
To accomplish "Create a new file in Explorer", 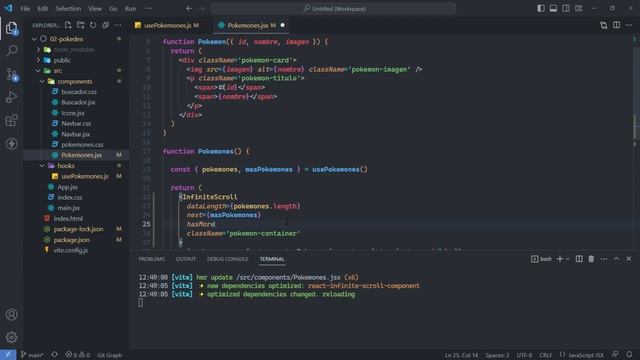I will click(68, 25).
